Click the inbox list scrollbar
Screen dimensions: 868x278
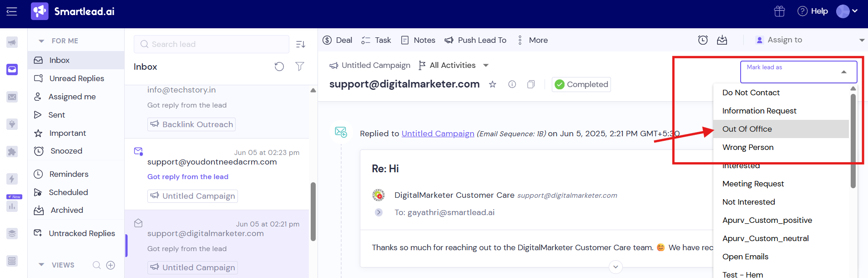[x=313, y=211]
